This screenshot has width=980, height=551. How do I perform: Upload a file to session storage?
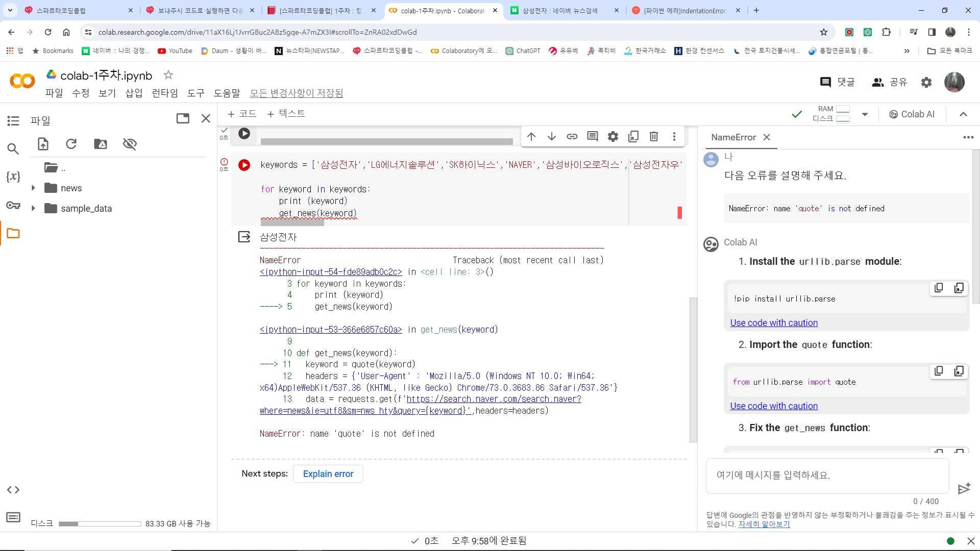coord(43,144)
